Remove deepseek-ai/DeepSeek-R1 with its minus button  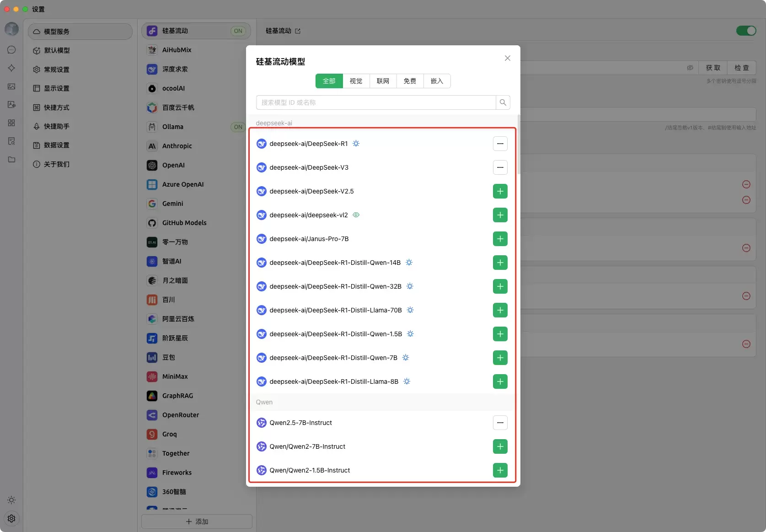[x=500, y=144]
